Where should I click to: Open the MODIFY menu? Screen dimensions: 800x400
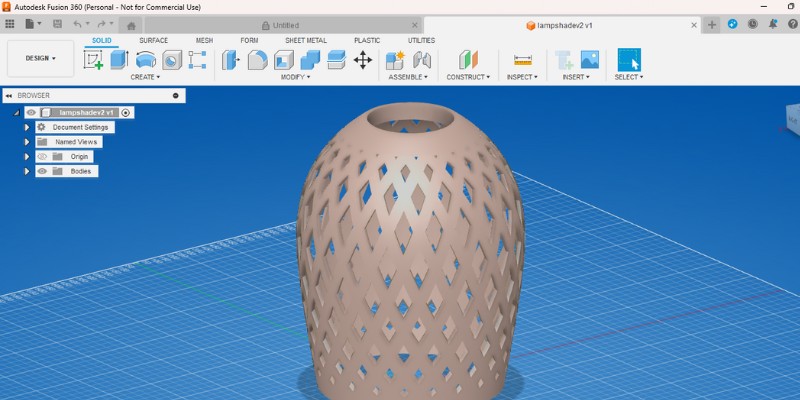tap(294, 77)
